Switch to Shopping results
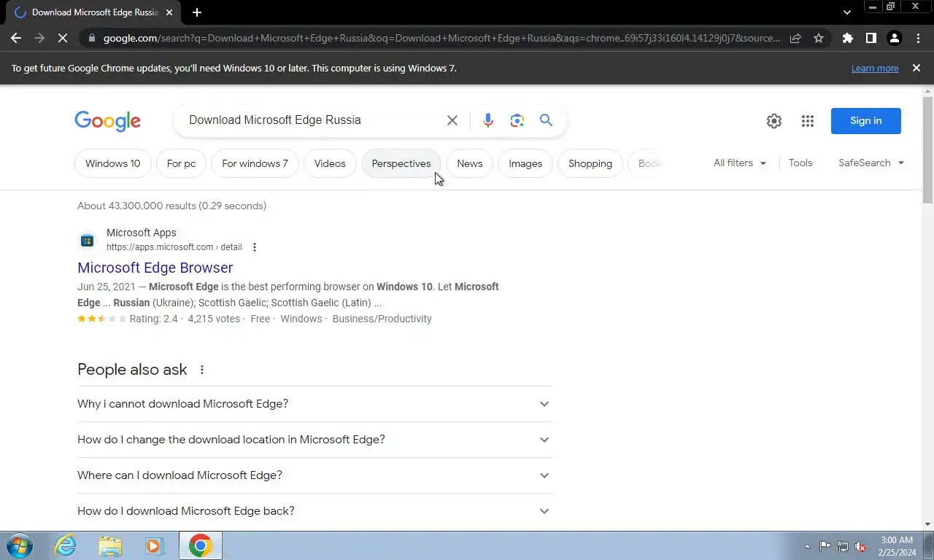Image resolution: width=934 pixels, height=560 pixels. tap(590, 163)
